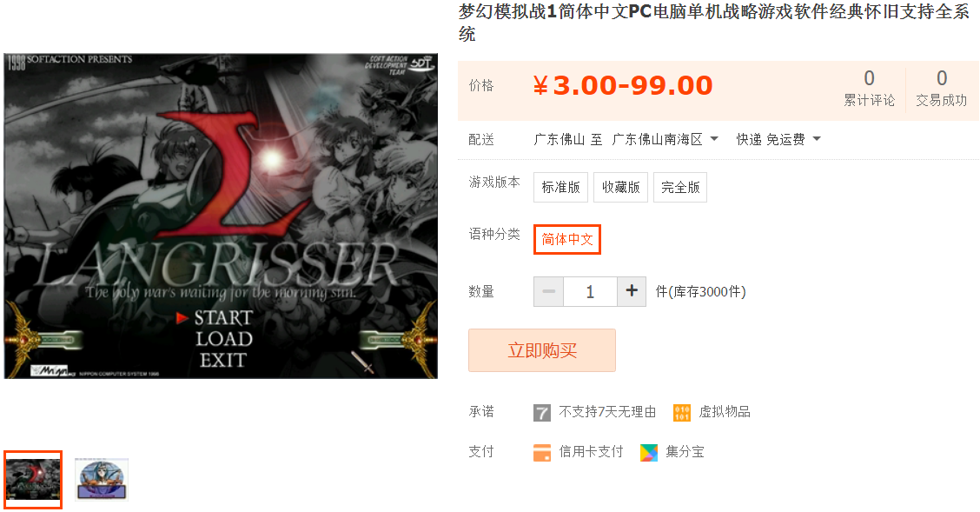Click the 7-day no-return policy icon
980x512 pixels.
click(542, 413)
